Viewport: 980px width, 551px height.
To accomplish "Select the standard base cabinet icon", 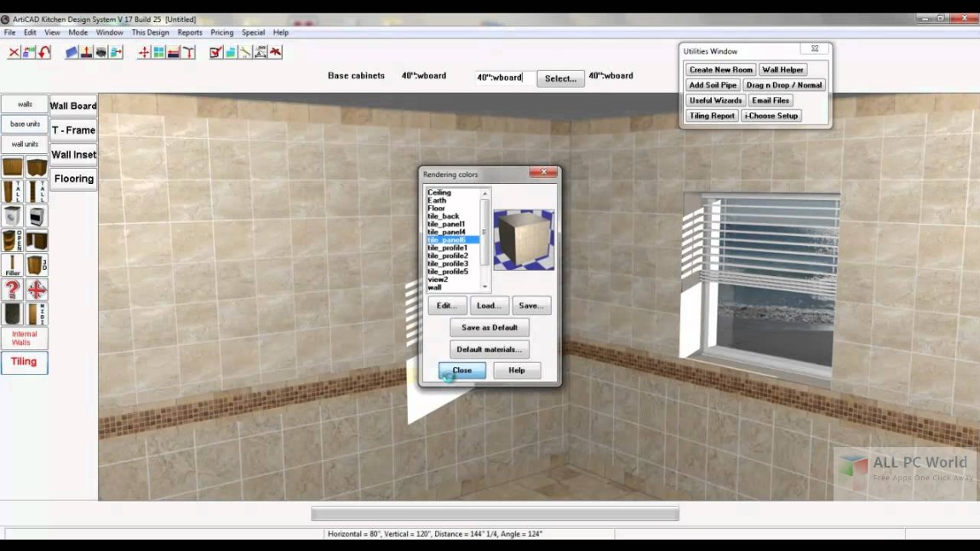I will pos(12,168).
